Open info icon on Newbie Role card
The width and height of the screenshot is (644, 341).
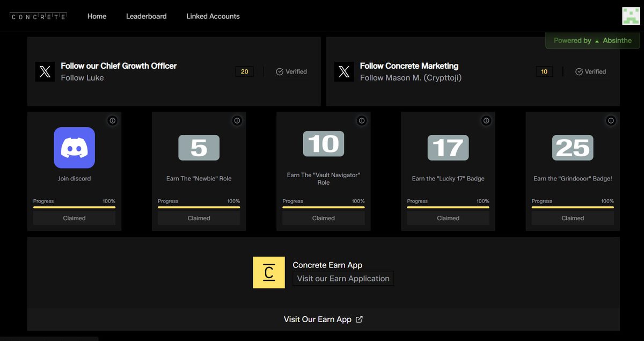coord(237,121)
